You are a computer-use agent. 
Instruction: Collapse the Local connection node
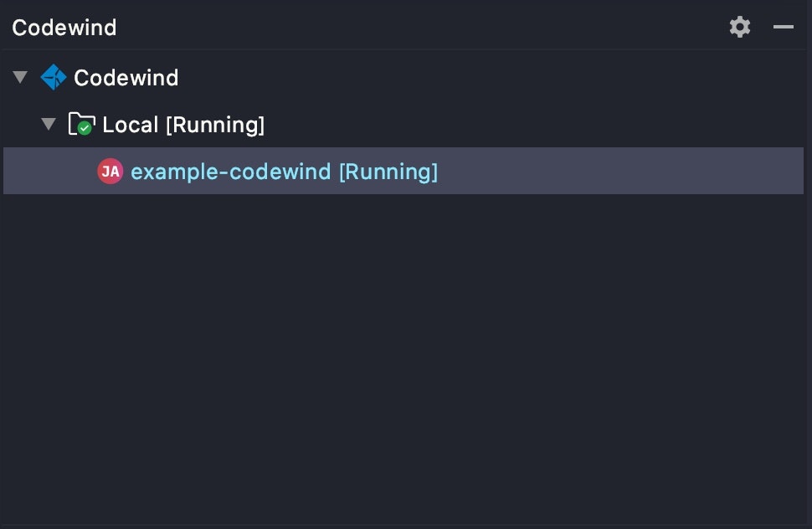point(49,125)
